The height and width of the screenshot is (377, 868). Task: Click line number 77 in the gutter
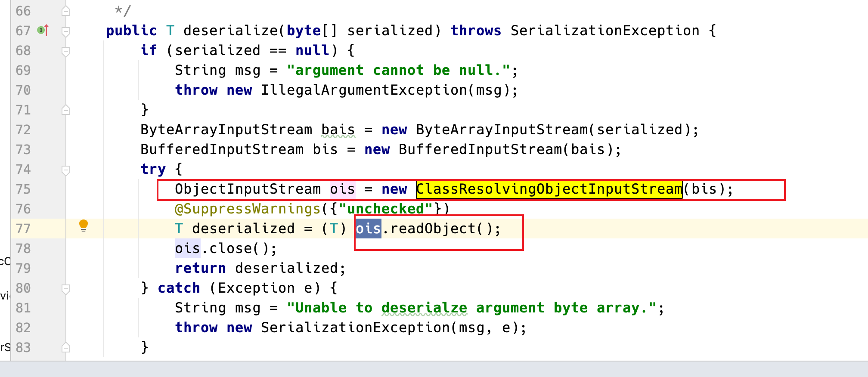(x=23, y=229)
